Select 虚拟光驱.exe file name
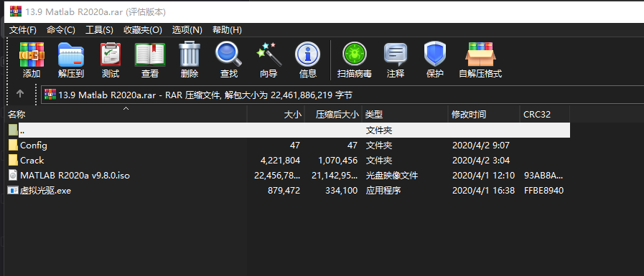The image size is (644, 276). tap(45, 191)
